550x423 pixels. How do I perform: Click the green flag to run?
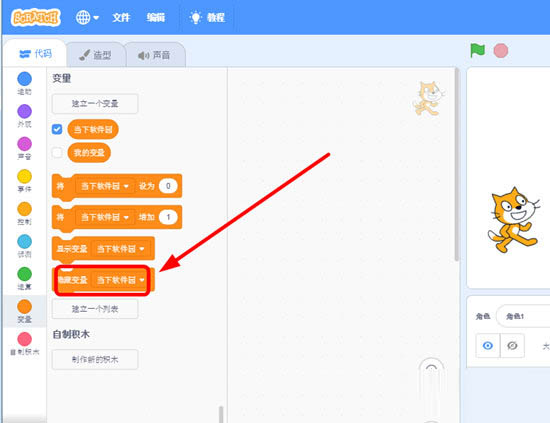[477, 51]
